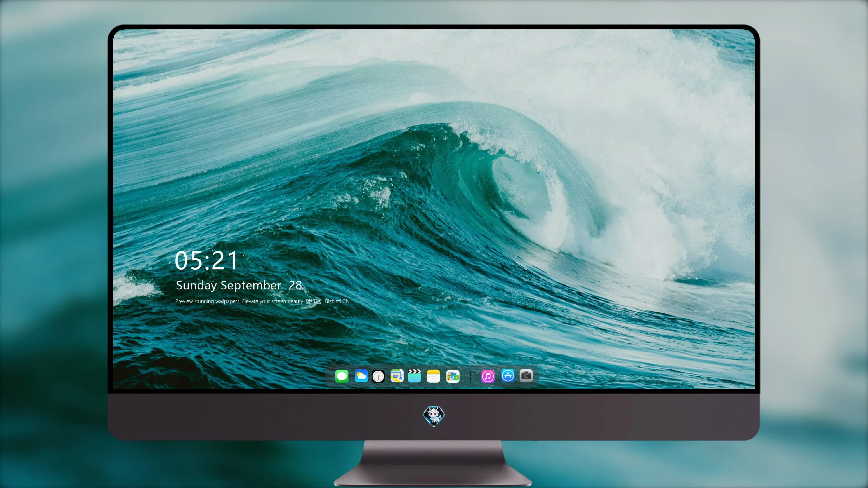Open the blue App Store icon
Viewport: 868px width, 488px height.
[508, 375]
